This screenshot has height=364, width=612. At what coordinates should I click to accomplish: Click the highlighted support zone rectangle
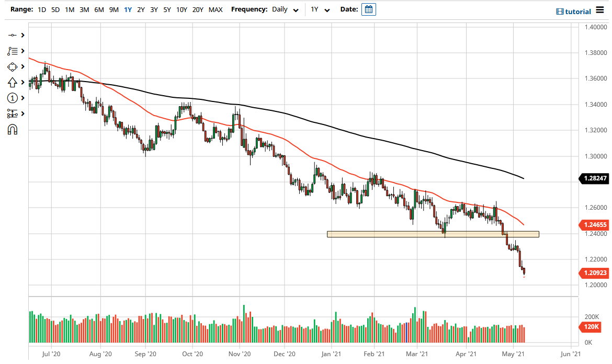pos(433,234)
